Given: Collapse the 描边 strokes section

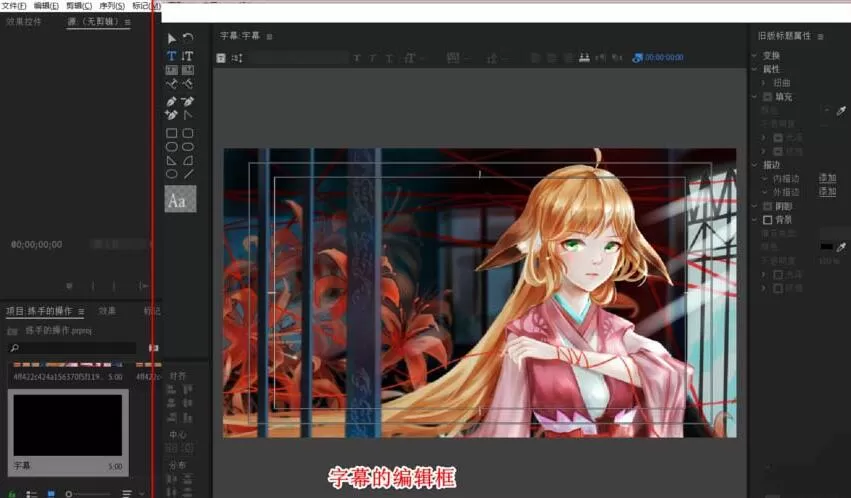Looking at the screenshot, I should coord(754,165).
